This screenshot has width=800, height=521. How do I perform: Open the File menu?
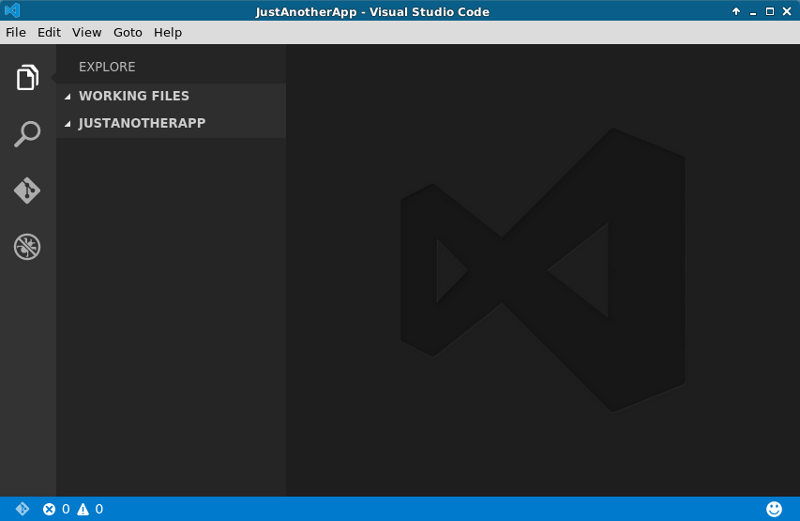click(x=16, y=32)
